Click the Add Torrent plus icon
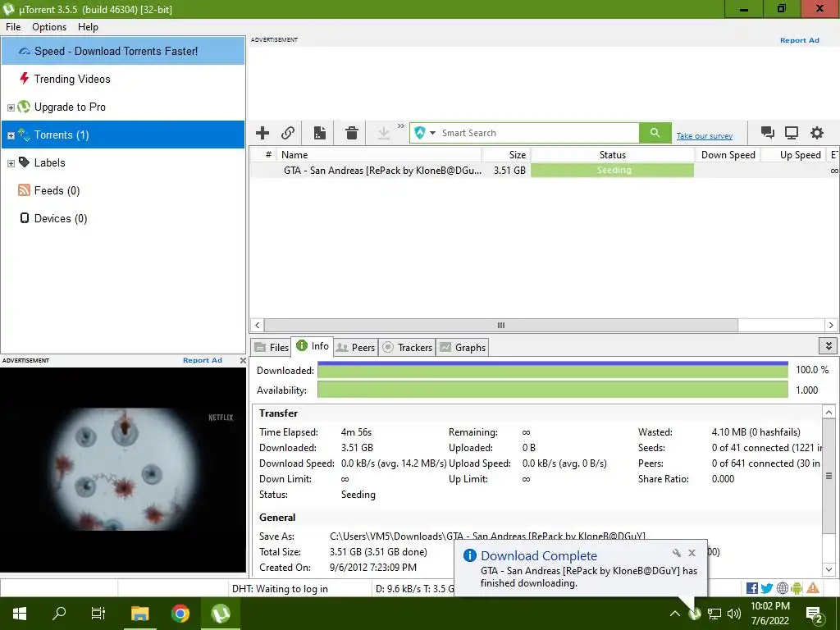This screenshot has height=630, width=840. [262, 133]
